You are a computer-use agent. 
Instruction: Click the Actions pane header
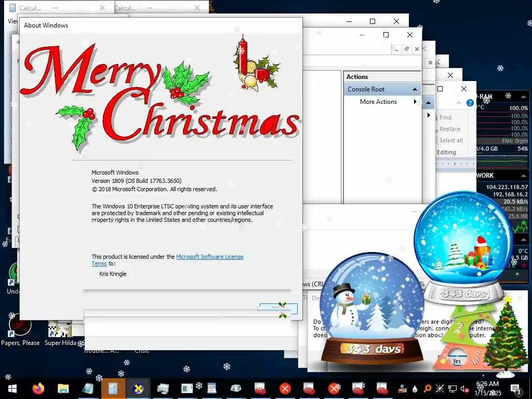pyautogui.click(x=382, y=77)
